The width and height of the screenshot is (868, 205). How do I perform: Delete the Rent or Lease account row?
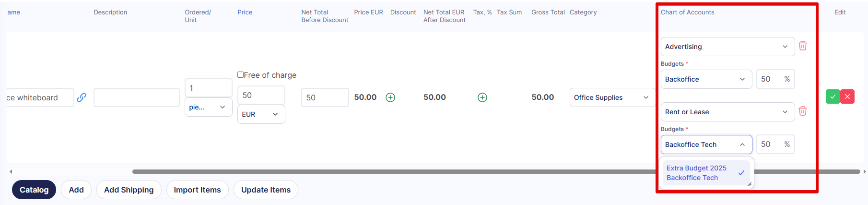point(803,111)
